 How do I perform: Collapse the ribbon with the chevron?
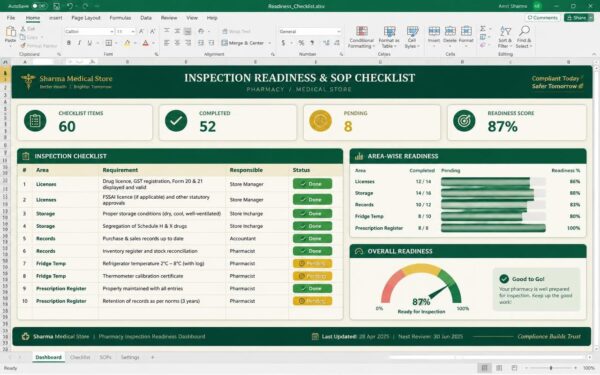click(x=594, y=54)
